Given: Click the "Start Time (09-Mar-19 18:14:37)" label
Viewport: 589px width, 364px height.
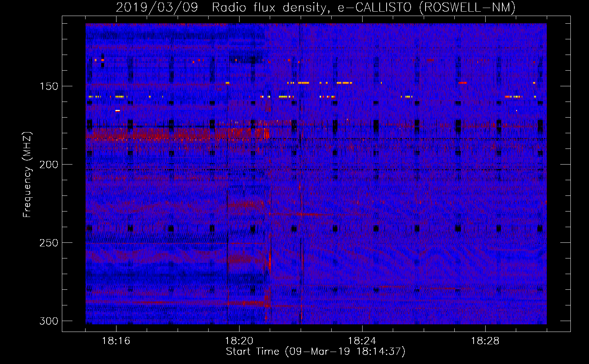Looking at the screenshot, I should [316, 352].
